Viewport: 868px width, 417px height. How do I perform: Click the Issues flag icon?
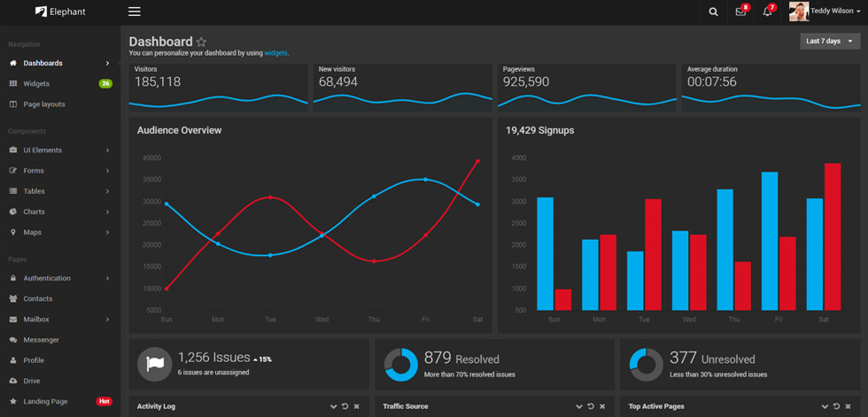point(154,364)
